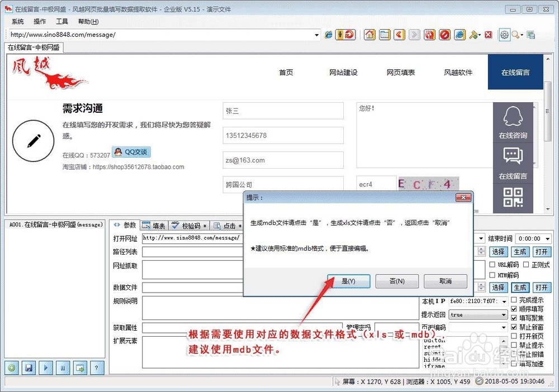Click the Internet Explorer icon beside address bar
The height and width of the screenshot is (392, 559).
[x=328, y=35]
